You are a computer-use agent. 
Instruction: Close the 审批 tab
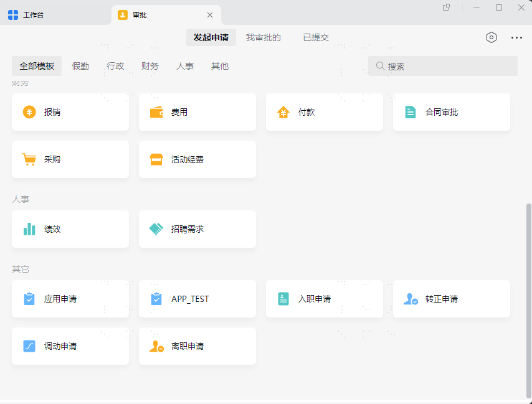coord(210,15)
